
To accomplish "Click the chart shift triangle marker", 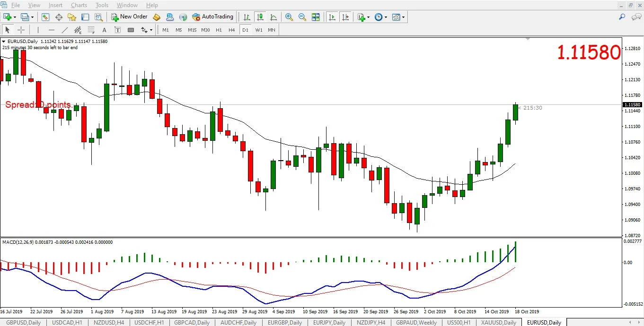I will click(x=528, y=39).
